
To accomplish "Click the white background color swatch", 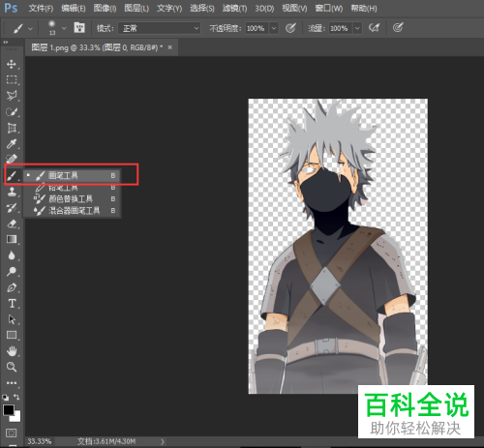I will pos(16,418).
